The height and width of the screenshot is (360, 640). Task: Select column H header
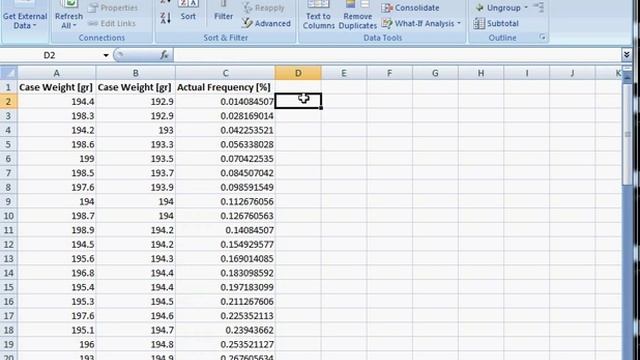481,73
